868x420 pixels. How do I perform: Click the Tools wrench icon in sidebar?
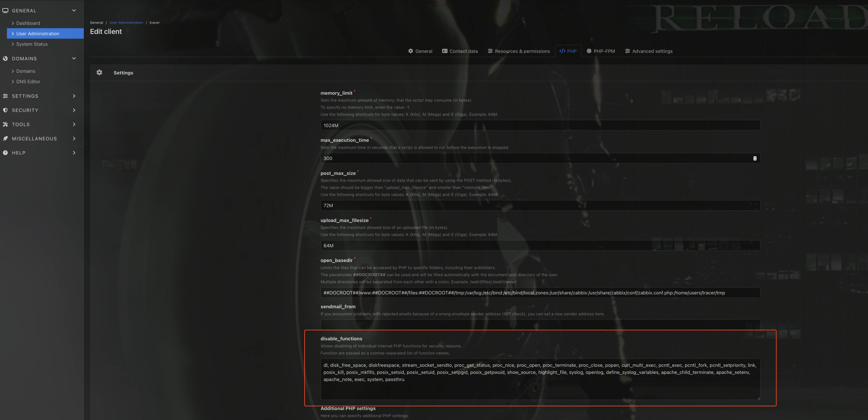[5, 124]
